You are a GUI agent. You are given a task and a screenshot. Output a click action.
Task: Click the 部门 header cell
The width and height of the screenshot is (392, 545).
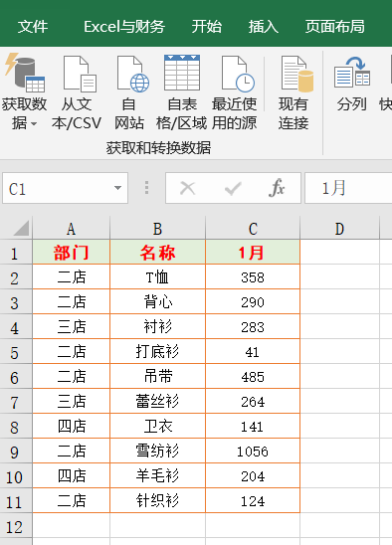pos(72,252)
